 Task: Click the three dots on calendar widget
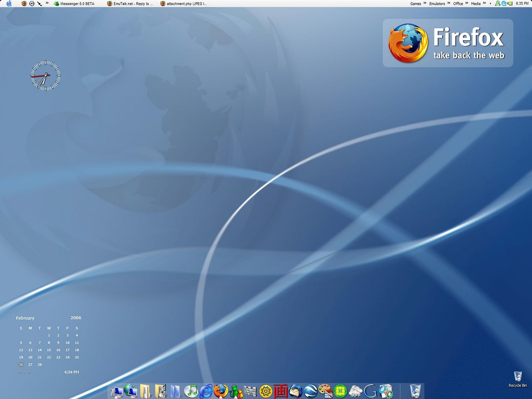pos(24,372)
